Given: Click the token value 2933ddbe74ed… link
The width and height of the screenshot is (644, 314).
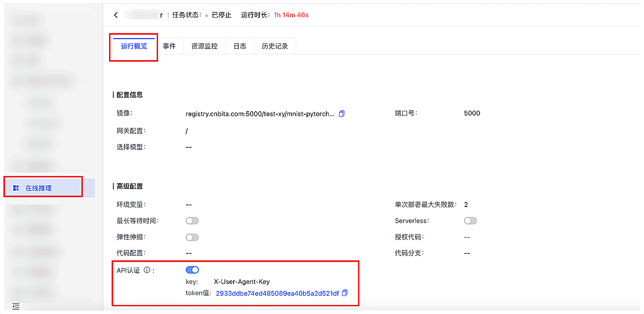Looking at the screenshot, I should pyautogui.click(x=277, y=293).
